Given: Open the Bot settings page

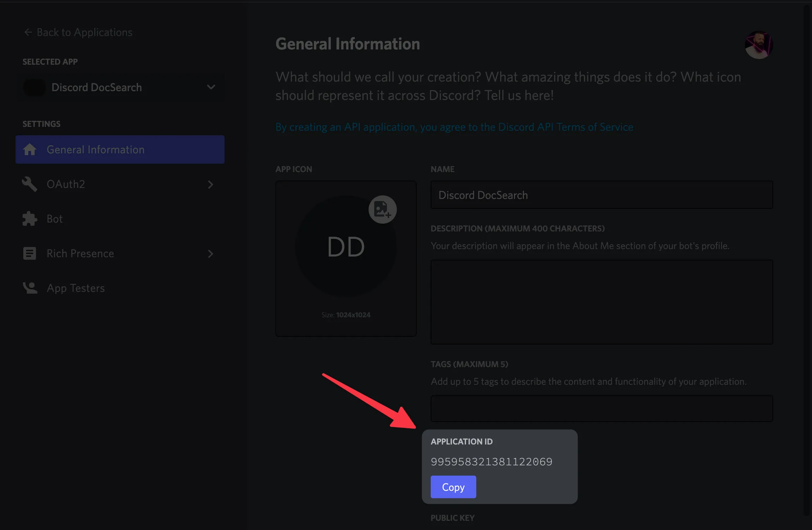Looking at the screenshot, I should 120,219.
